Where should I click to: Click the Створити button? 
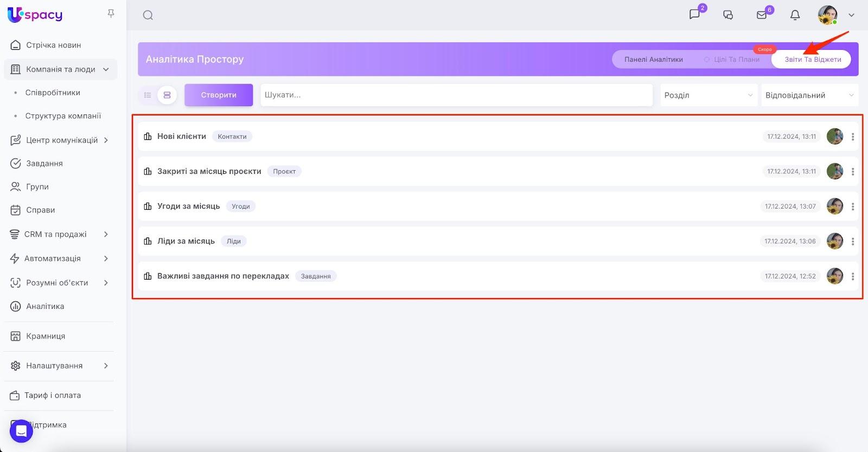(219, 95)
